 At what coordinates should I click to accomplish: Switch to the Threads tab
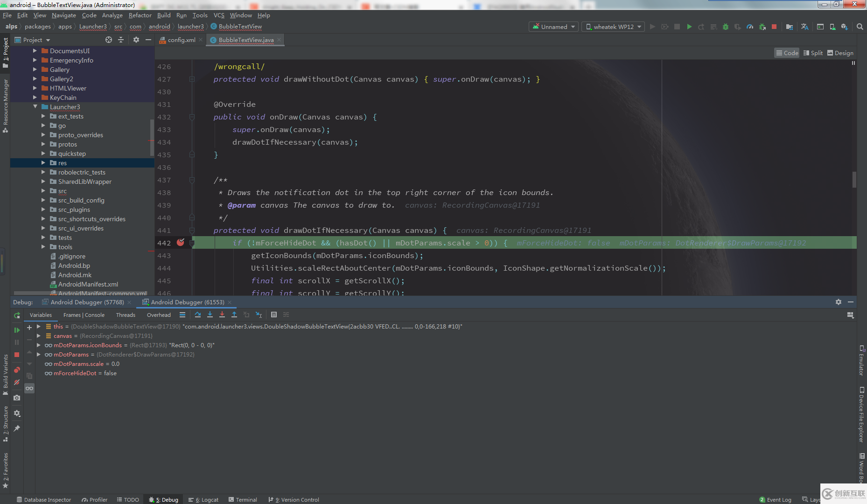pyautogui.click(x=126, y=315)
